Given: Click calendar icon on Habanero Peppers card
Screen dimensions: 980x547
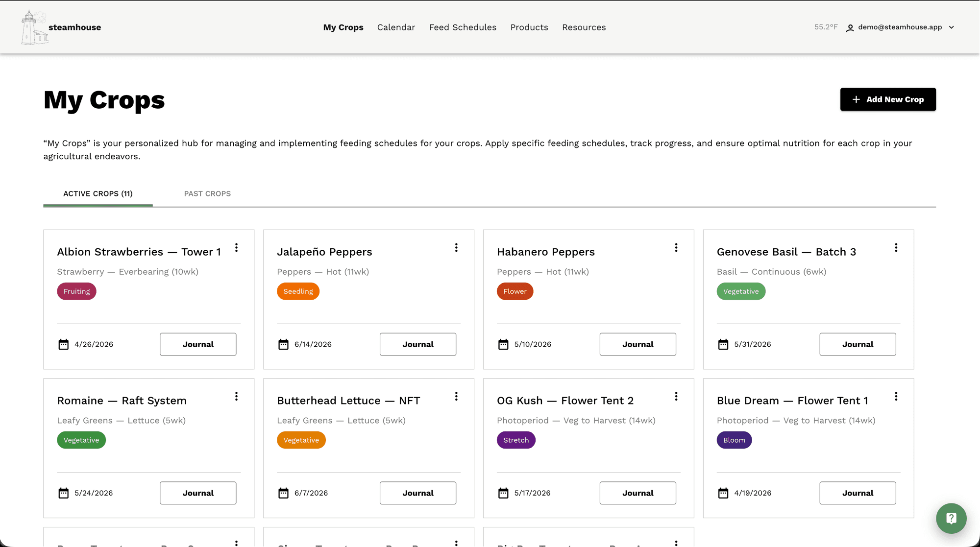Looking at the screenshot, I should 503,344.
